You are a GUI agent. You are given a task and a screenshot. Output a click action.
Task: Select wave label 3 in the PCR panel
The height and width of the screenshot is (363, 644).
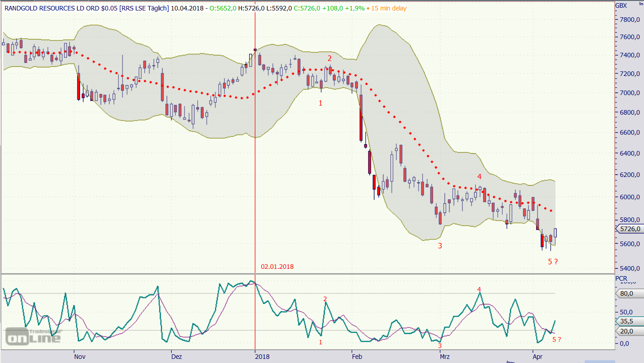pos(440,346)
